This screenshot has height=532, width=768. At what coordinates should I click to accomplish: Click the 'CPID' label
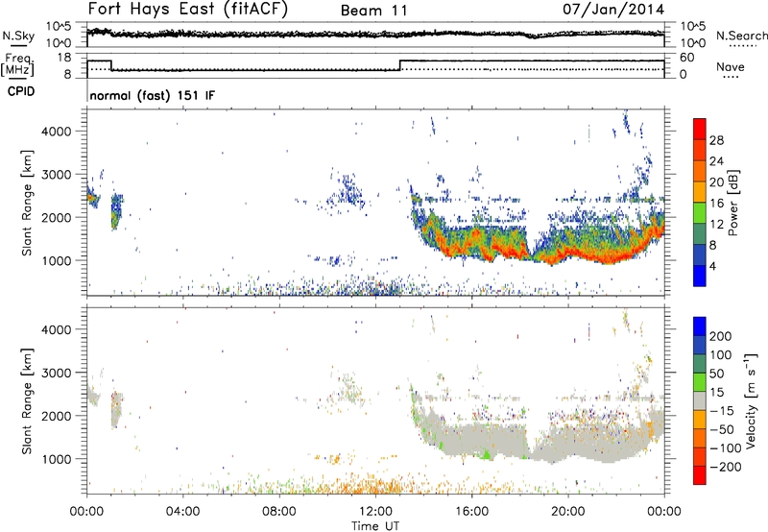click(21, 91)
